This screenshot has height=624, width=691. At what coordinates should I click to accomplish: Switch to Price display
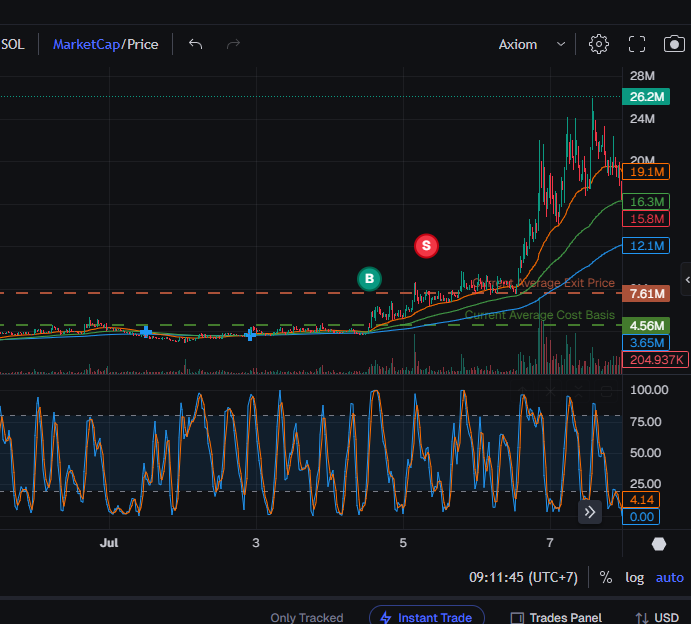pos(142,45)
